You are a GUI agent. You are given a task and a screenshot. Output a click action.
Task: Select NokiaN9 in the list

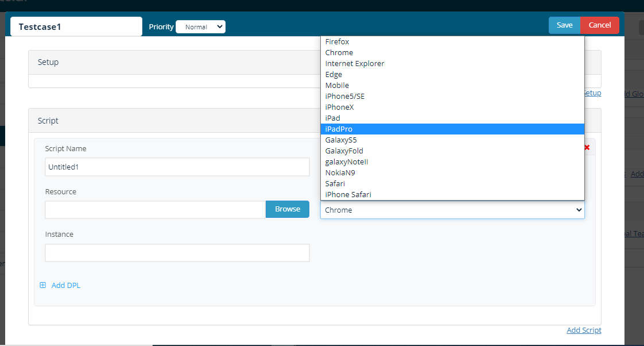click(x=452, y=172)
